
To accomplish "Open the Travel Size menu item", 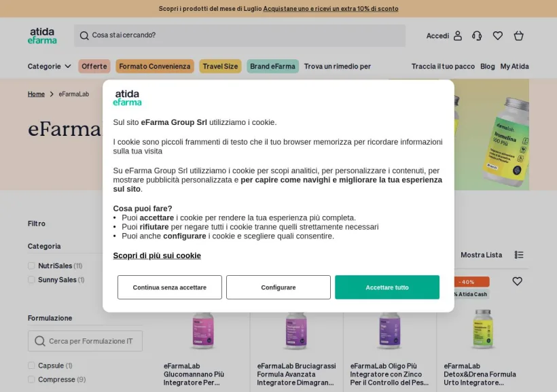I will point(220,67).
